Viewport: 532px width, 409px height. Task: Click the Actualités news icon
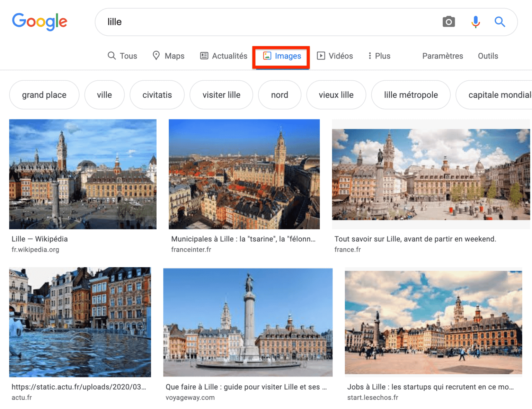tap(204, 55)
